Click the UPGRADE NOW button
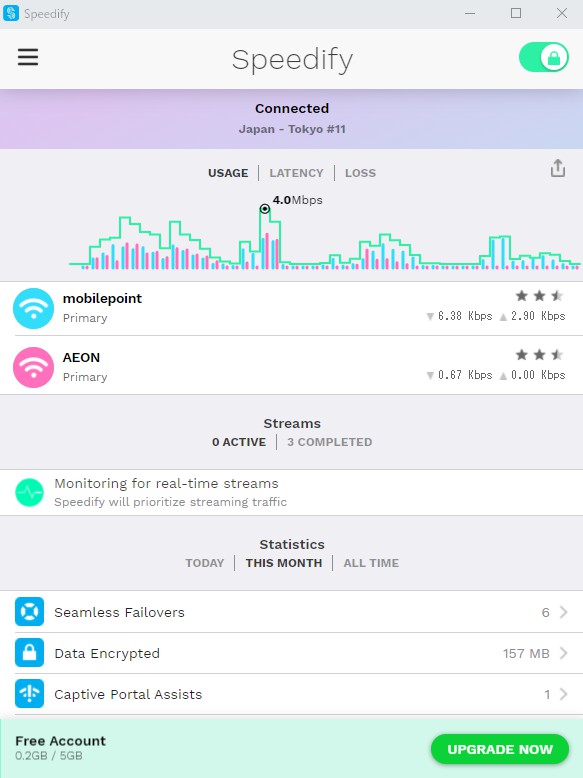The width and height of the screenshot is (583, 778). 500,749
